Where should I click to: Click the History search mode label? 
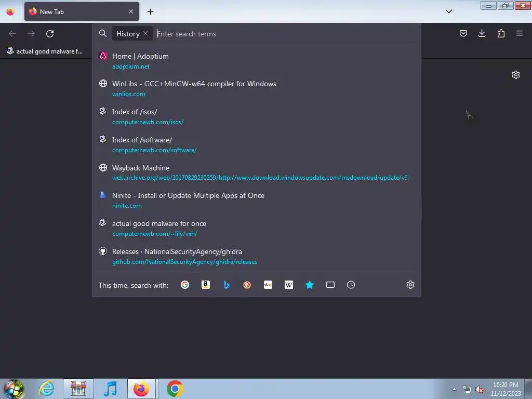[x=128, y=34]
